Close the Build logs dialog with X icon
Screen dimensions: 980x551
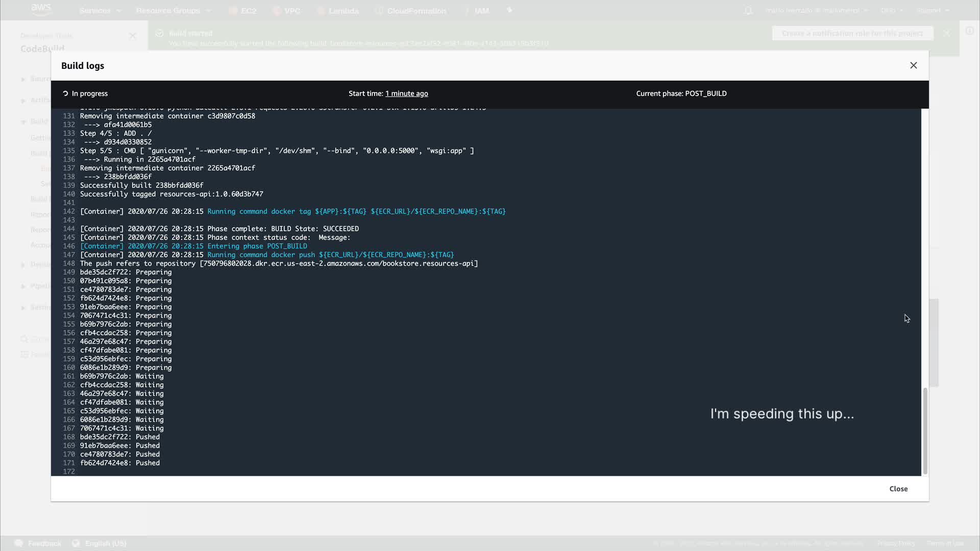(x=913, y=65)
